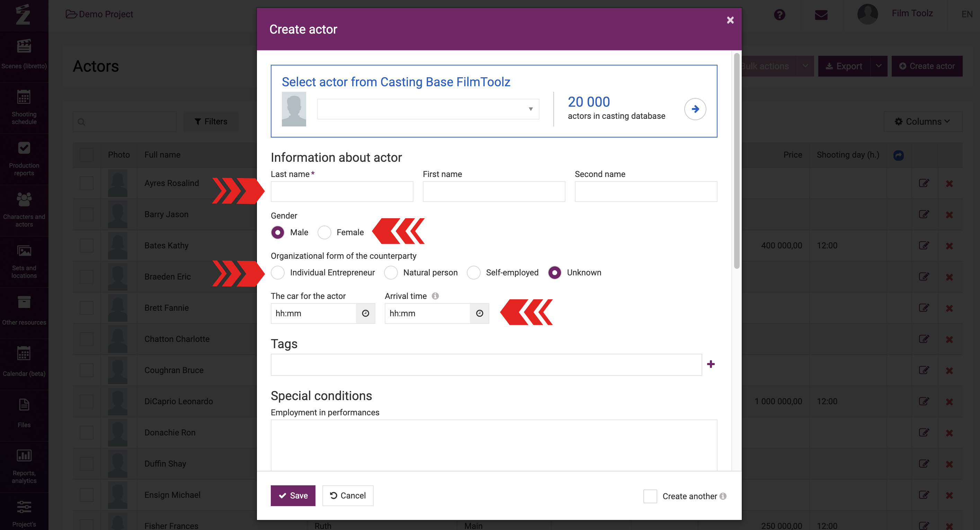Click the FilmToolz Z logo
The height and width of the screenshot is (530, 980).
click(23, 15)
